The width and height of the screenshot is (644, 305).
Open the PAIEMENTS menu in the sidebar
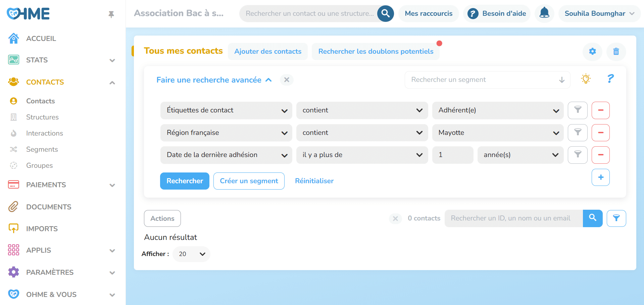pos(46,185)
